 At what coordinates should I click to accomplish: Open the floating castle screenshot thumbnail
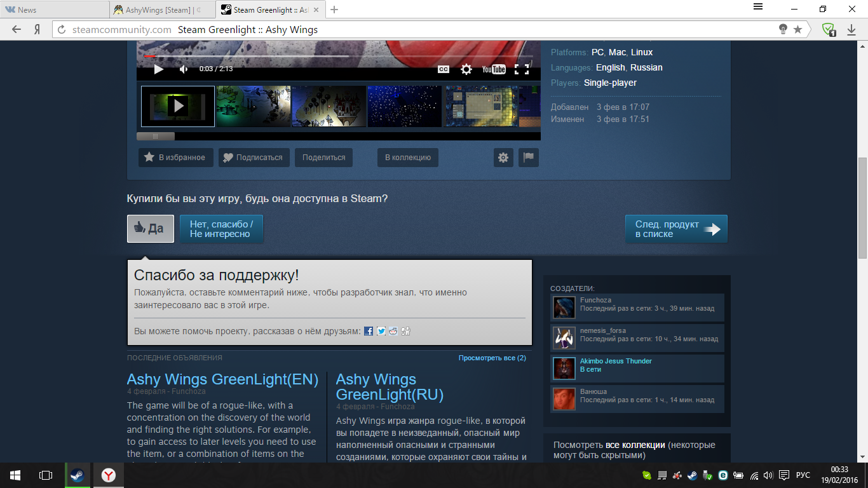coord(329,106)
